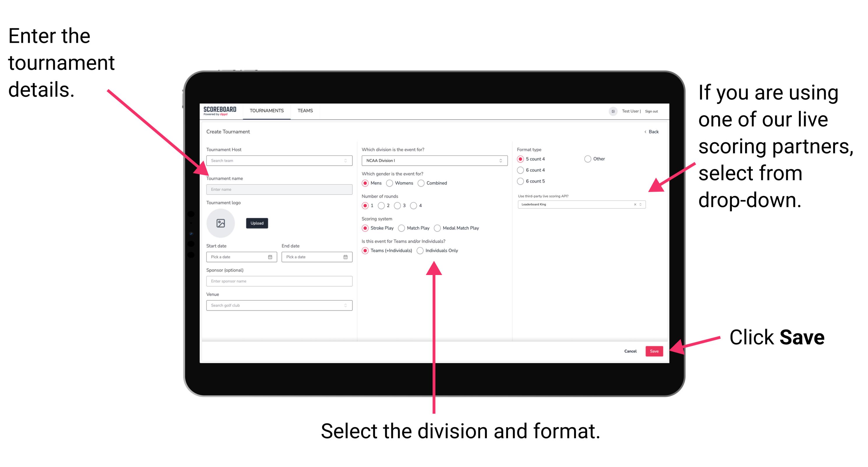Expand the Use third-party live scoring API dropdown

(x=642, y=205)
